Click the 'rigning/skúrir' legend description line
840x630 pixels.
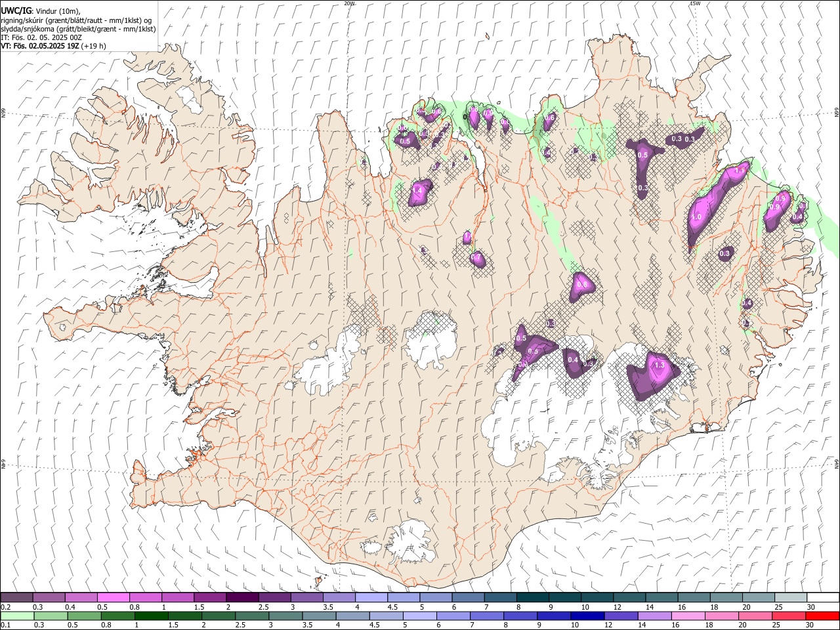(76, 20)
